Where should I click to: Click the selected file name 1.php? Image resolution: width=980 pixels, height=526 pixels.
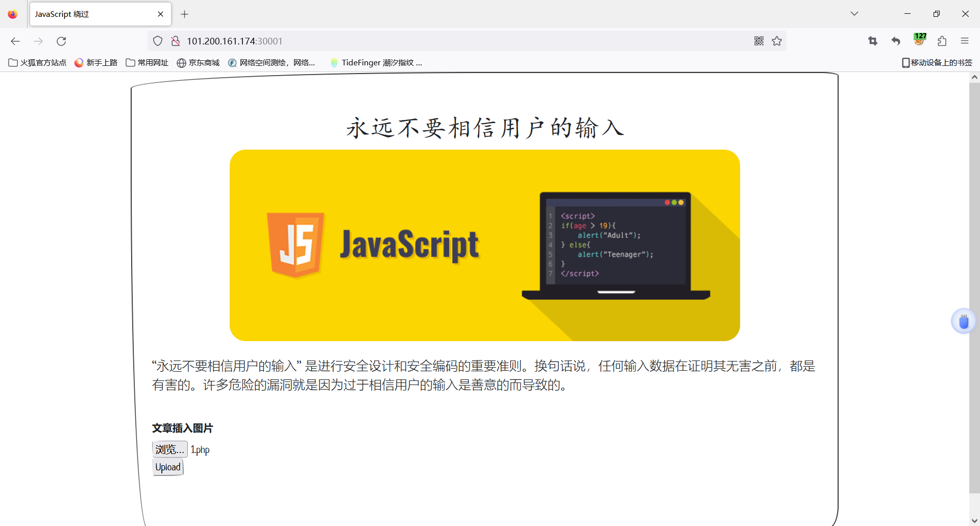[x=200, y=450]
